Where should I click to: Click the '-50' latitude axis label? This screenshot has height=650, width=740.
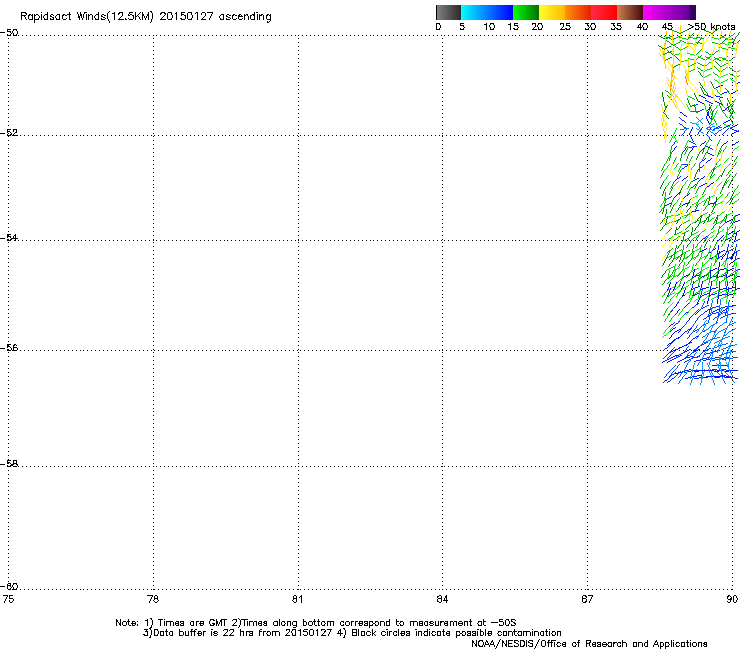(9, 33)
